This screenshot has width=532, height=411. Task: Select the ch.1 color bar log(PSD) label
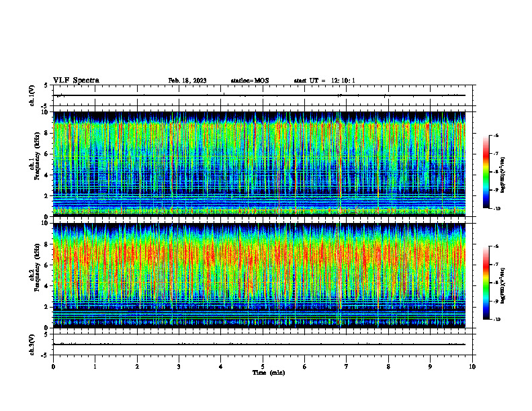[503, 175]
